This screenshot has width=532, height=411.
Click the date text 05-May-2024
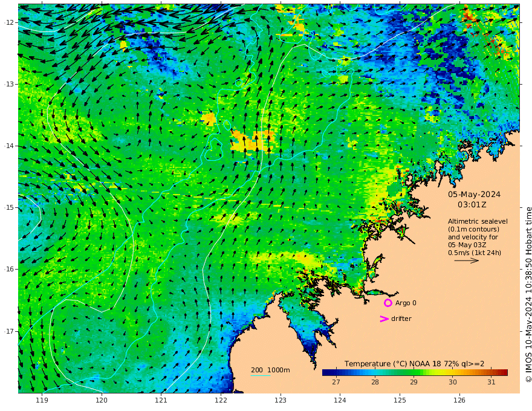[x=474, y=194]
